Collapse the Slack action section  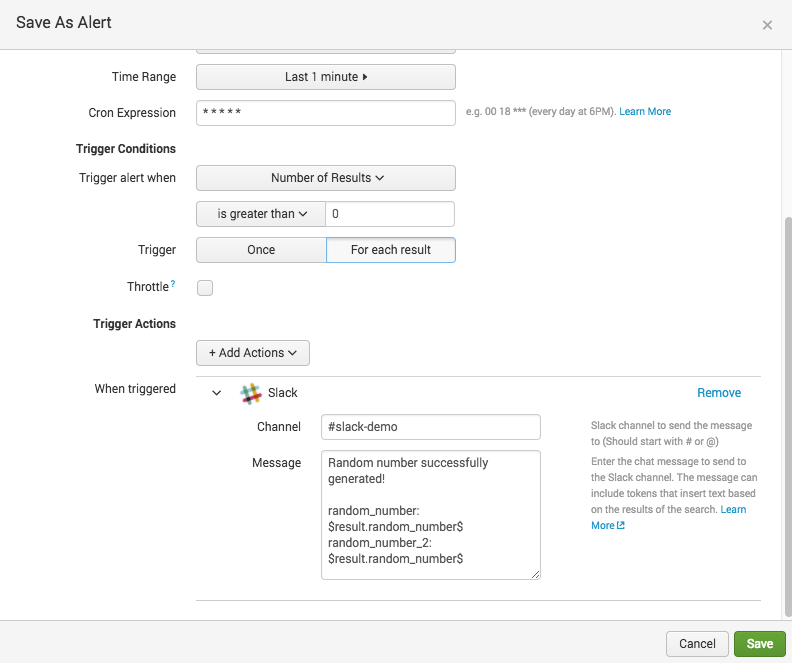click(x=217, y=393)
